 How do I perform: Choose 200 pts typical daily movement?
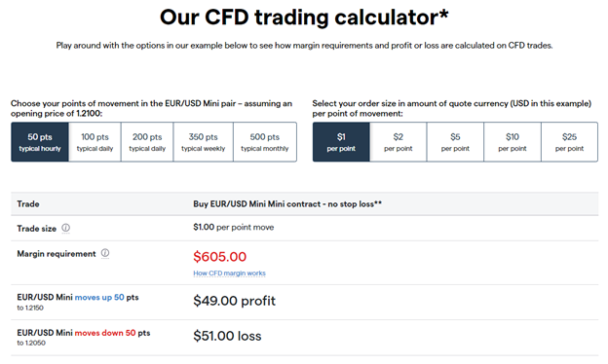[x=147, y=142]
